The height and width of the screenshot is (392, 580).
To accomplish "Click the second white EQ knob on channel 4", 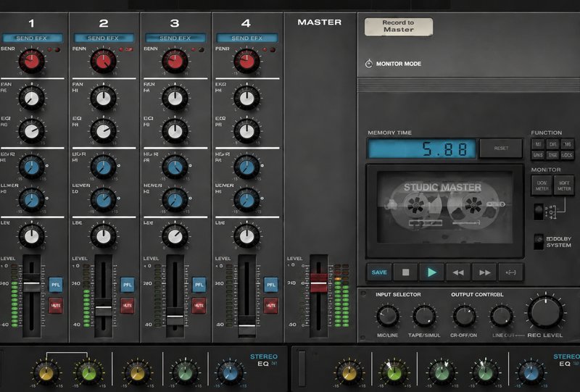I will pos(246,131).
